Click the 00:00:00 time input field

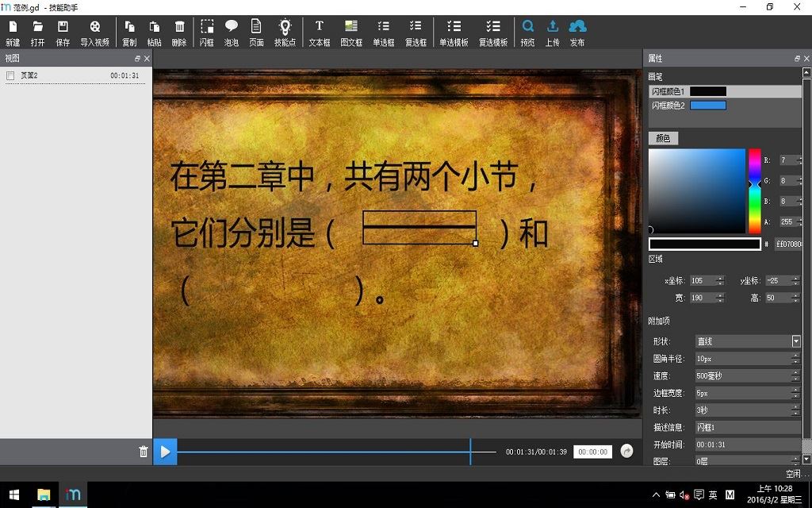[x=592, y=452]
